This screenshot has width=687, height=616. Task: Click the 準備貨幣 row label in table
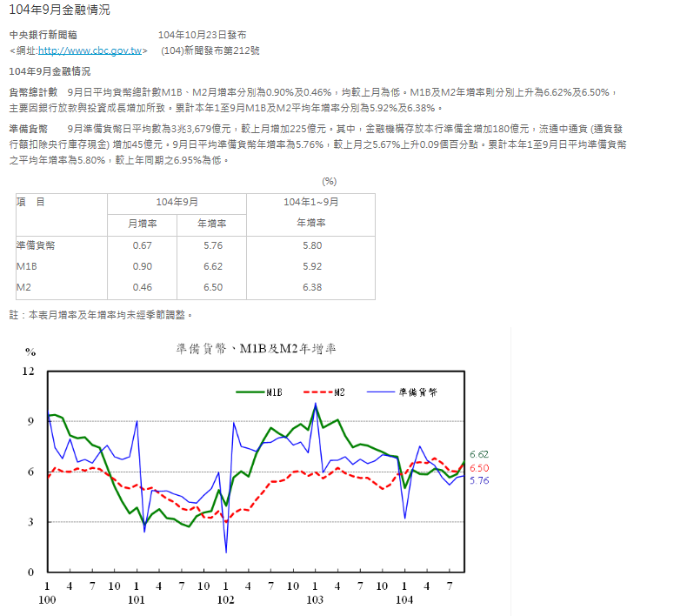coord(36,245)
